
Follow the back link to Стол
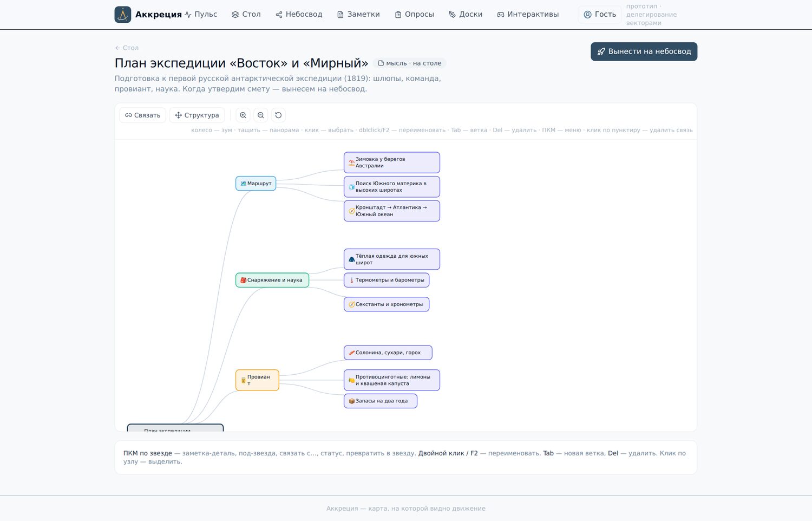tap(127, 48)
